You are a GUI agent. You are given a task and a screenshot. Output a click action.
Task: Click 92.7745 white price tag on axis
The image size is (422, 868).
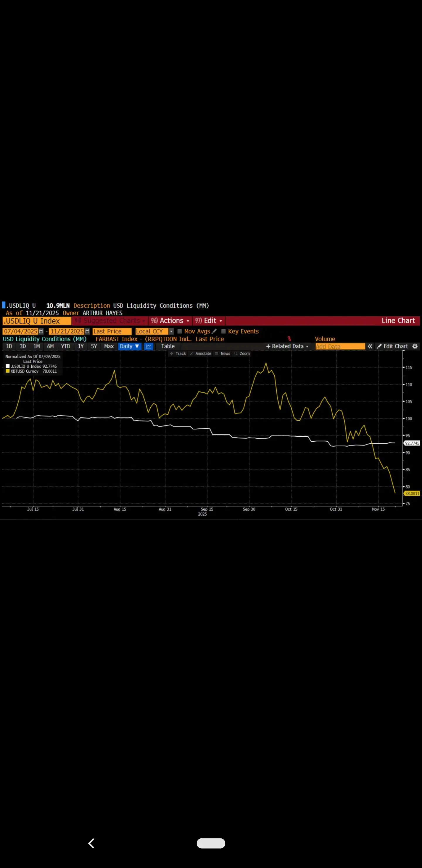pyautogui.click(x=412, y=443)
